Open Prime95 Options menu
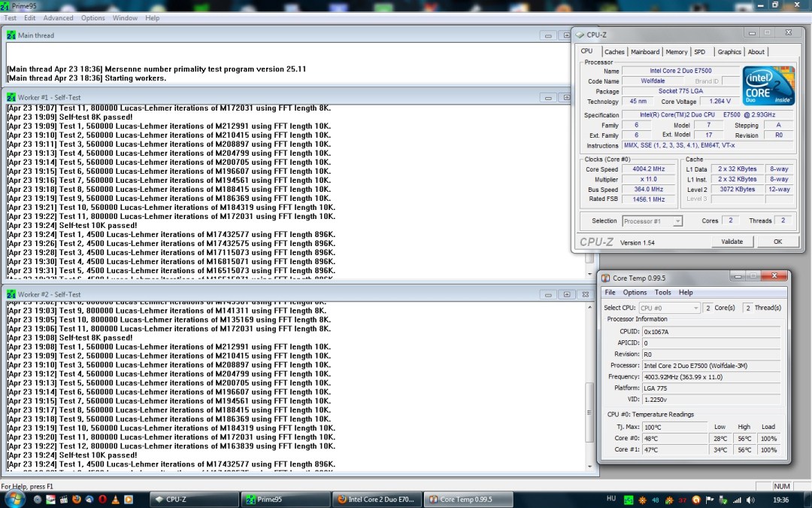 (92, 17)
